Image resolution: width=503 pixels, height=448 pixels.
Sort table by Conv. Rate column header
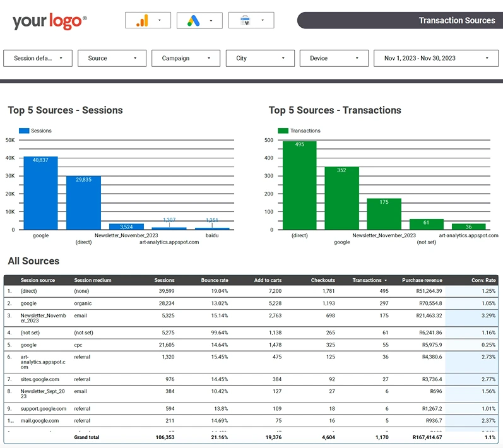(x=483, y=280)
